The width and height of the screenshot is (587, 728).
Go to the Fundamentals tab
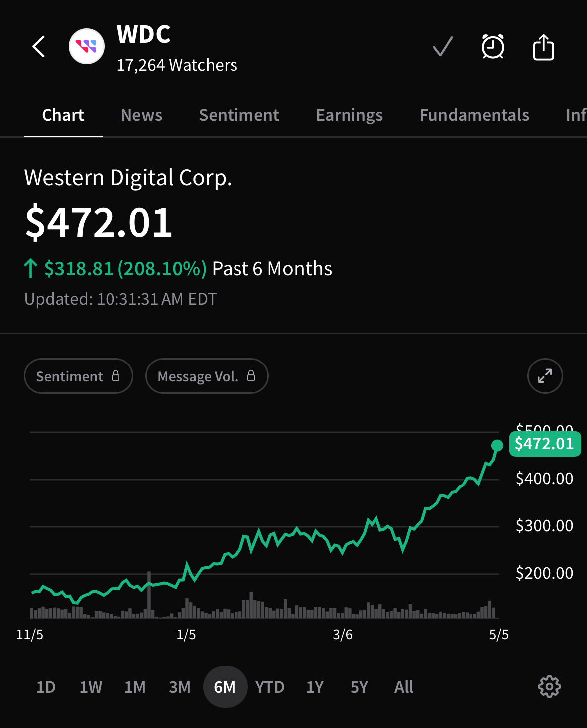[474, 115]
